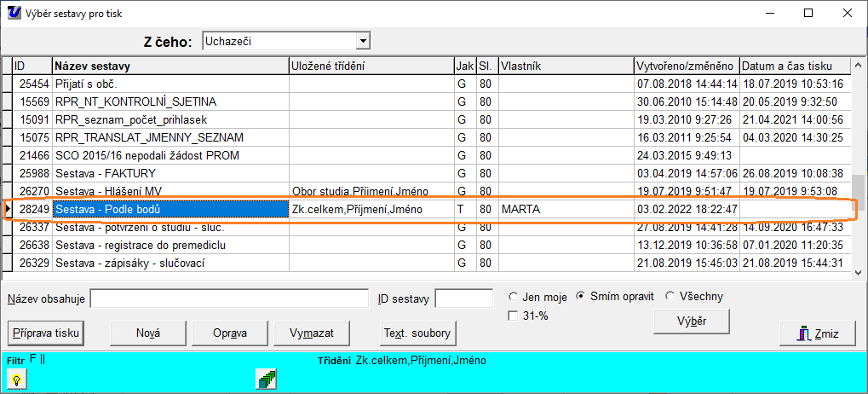
Task: Click the Příprava tisku button
Action: click(x=45, y=333)
